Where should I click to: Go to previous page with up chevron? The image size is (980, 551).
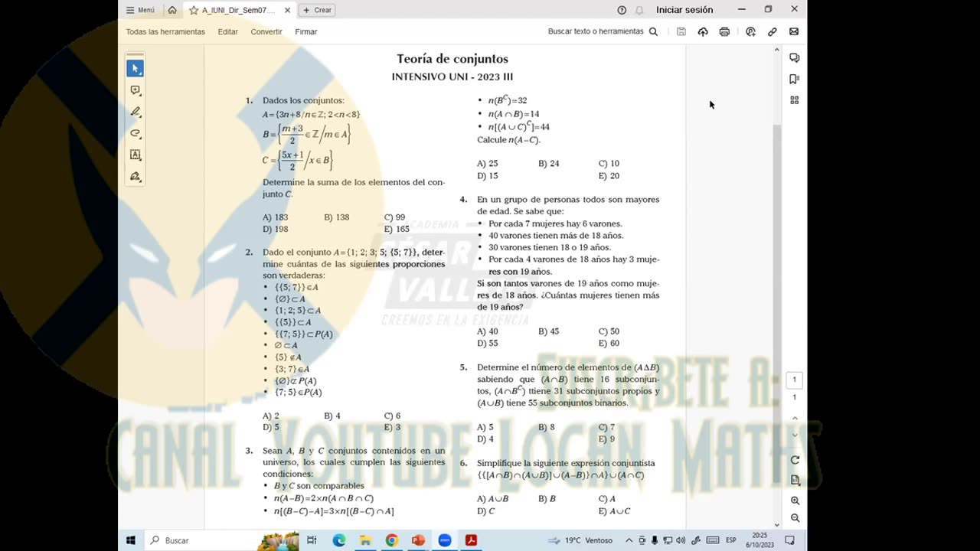(x=795, y=419)
